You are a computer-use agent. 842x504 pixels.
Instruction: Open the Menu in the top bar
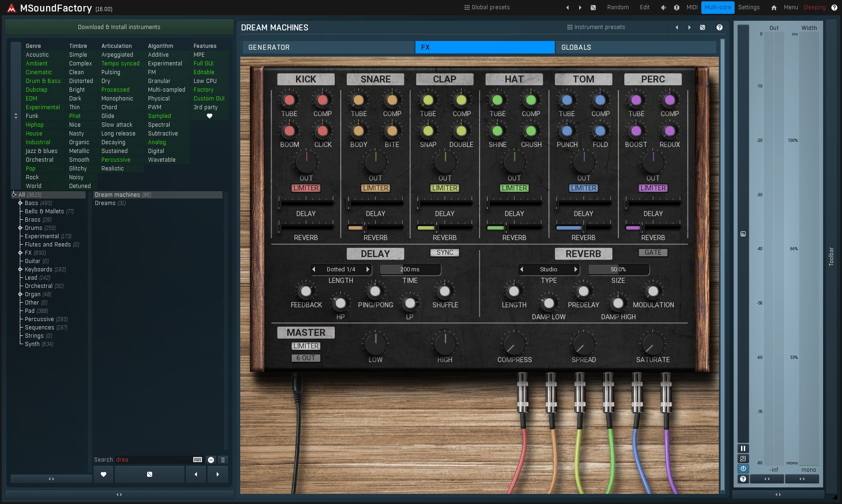pyautogui.click(x=790, y=7)
